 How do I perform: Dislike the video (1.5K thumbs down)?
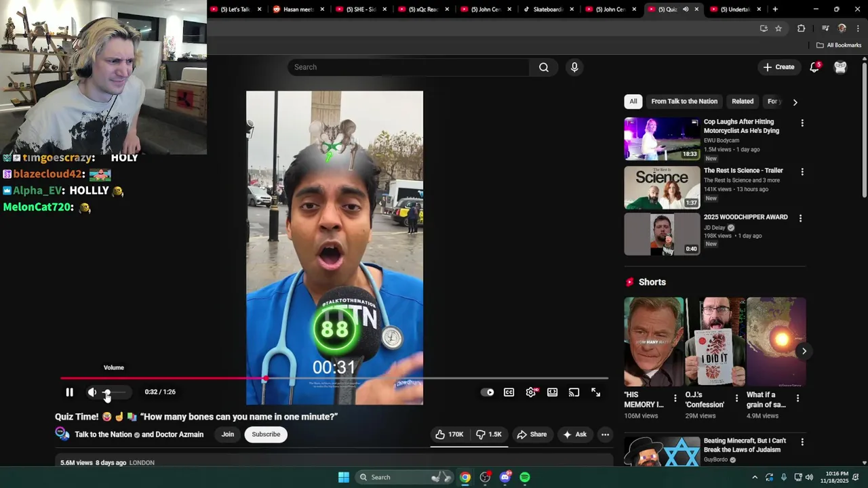coord(488,434)
